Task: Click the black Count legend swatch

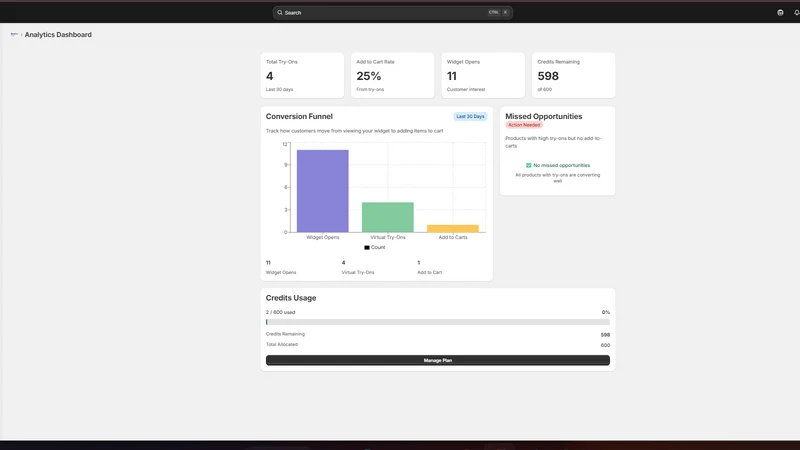Action: click(367, 247)
